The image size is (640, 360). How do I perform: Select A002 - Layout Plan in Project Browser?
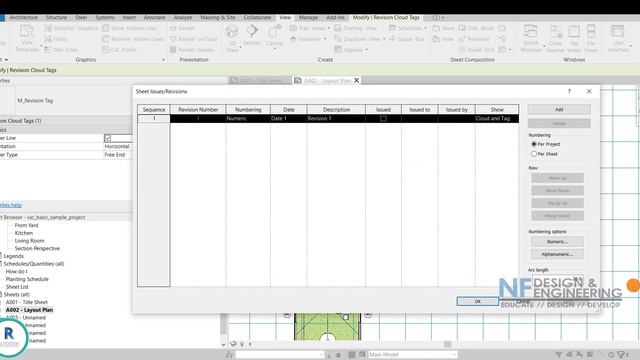coord(29,310)
